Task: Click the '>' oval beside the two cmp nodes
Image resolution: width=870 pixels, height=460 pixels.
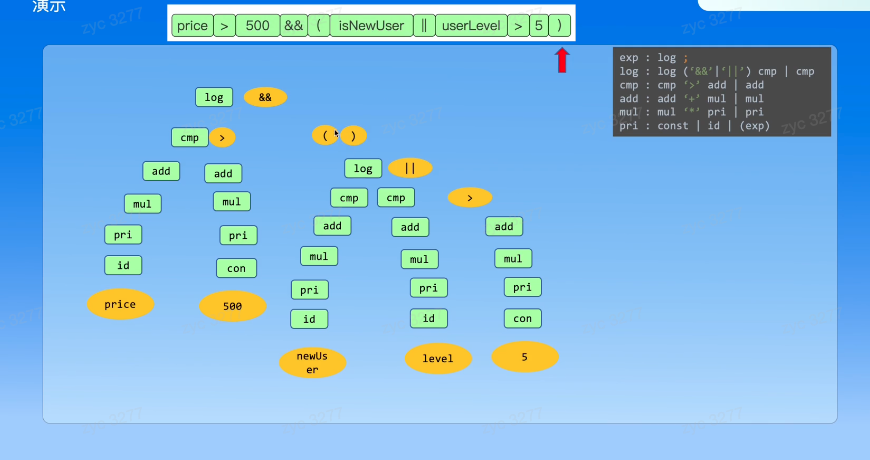Action: click(470, 198)
